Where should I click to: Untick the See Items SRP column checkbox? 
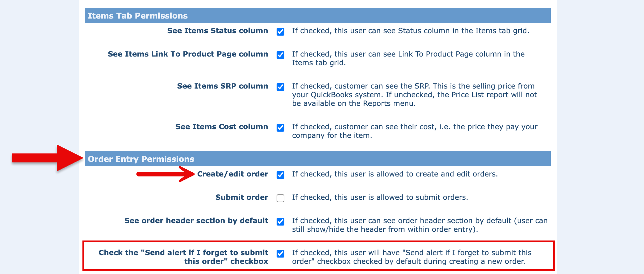280,87
